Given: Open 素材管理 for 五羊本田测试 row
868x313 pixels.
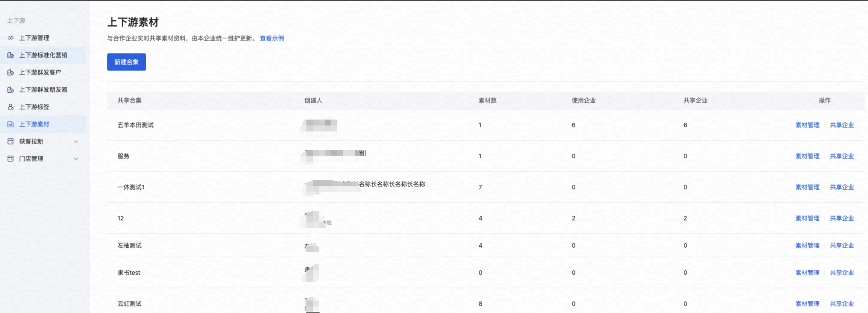Looking at the screenshot, I should pyautogui.click(x=807, y=125).
